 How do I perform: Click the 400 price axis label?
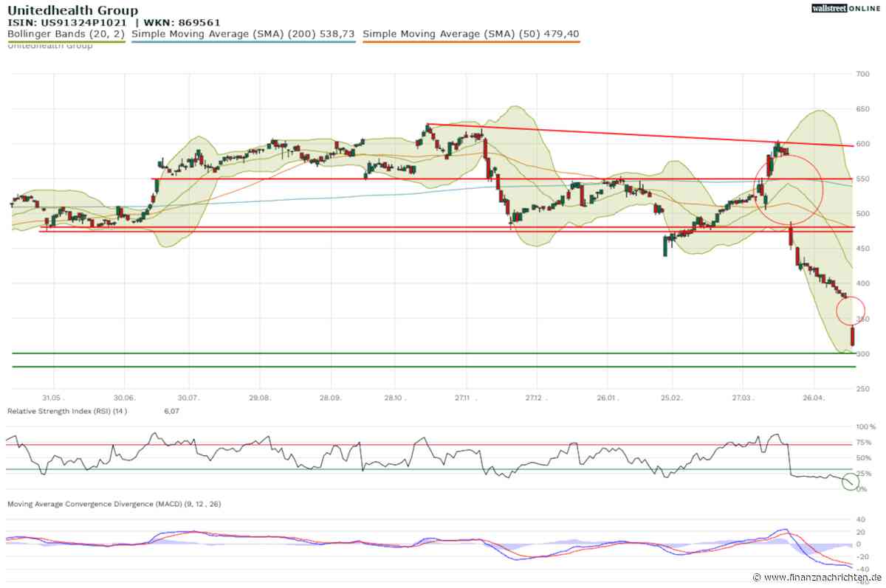862,284
